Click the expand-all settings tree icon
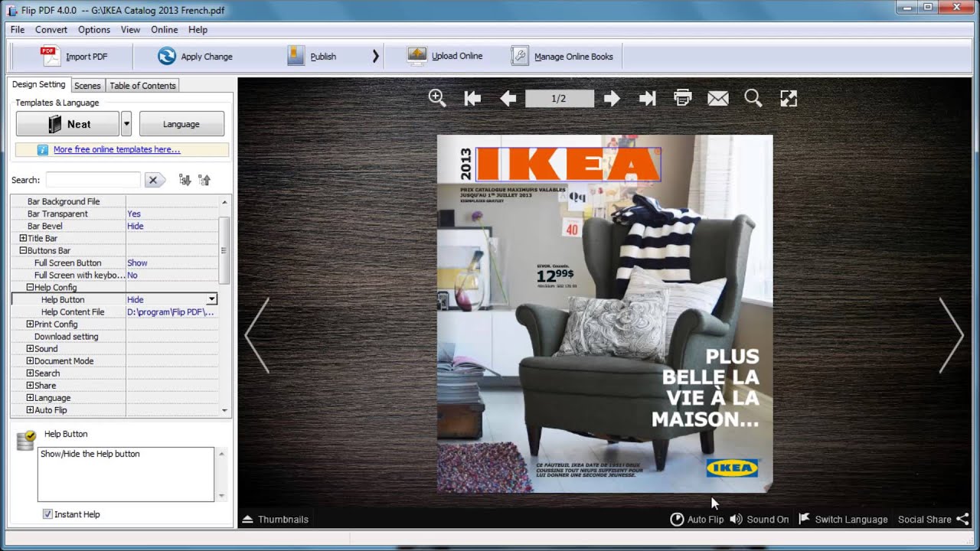 point(185,180)
